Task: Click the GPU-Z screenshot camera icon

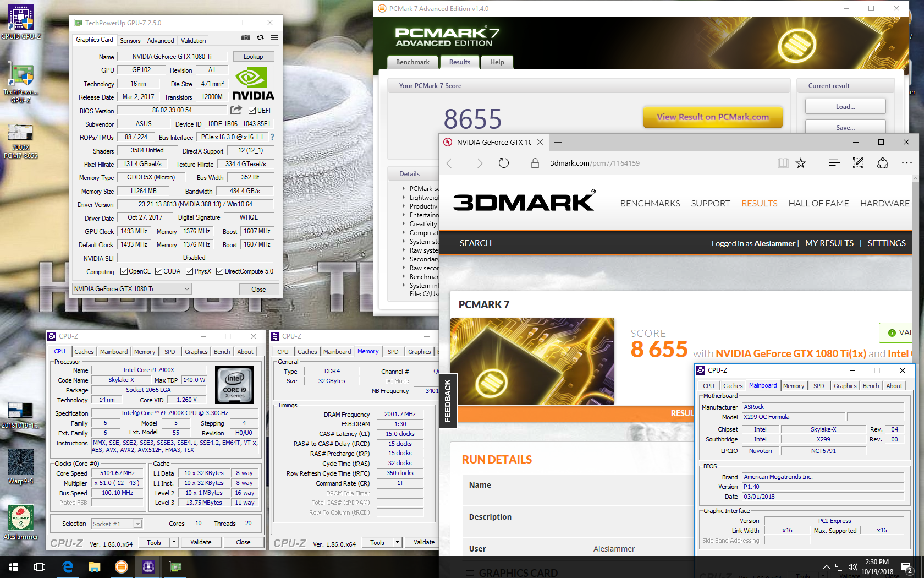Action: pyautogui.click(x=246, y=38)
